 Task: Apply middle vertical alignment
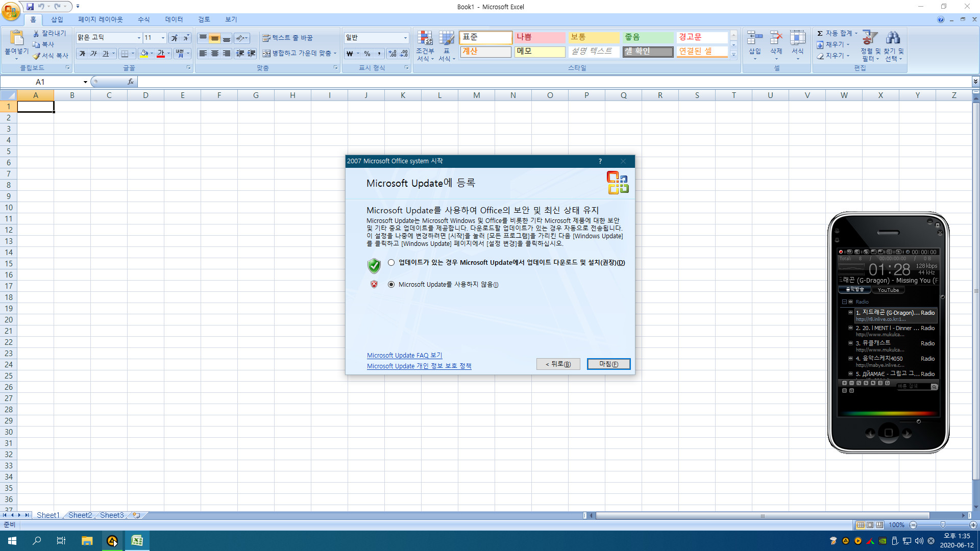tap(215, 38)
